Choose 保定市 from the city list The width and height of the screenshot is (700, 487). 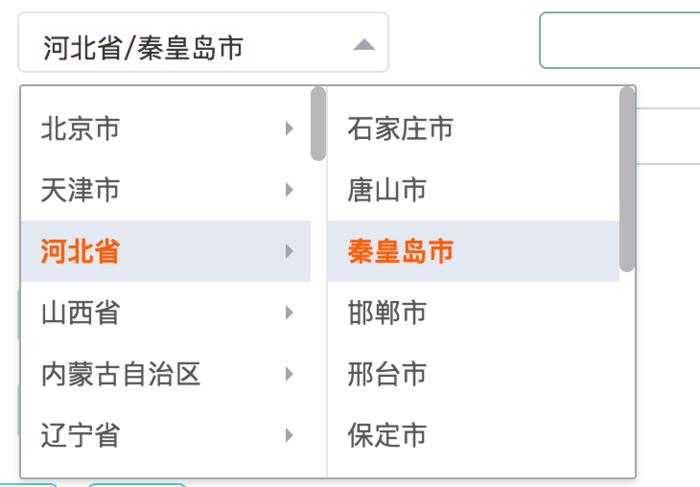click(388, 435)
